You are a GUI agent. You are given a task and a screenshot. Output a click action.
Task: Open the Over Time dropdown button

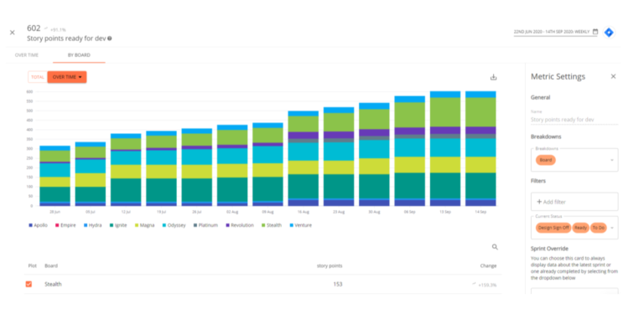(67, 77)
